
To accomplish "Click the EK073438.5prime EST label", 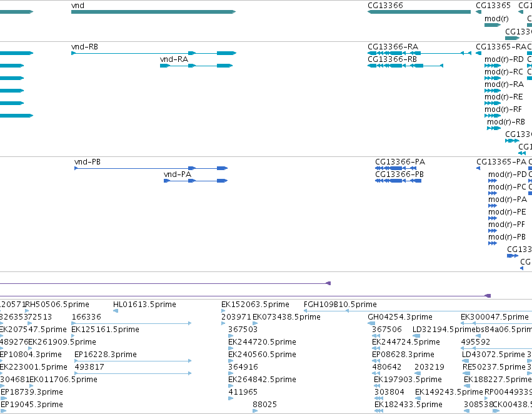I will point(287,317).
